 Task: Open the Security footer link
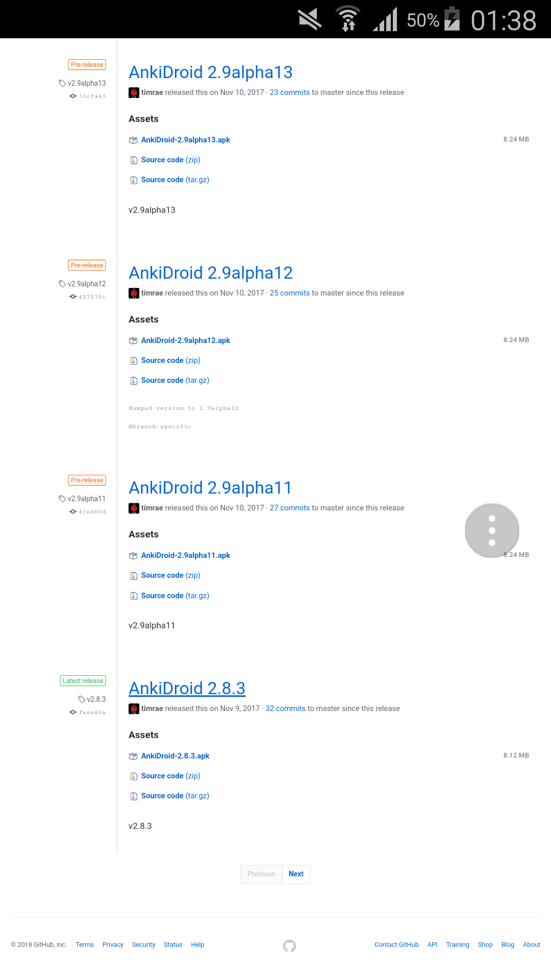(143, 945)
